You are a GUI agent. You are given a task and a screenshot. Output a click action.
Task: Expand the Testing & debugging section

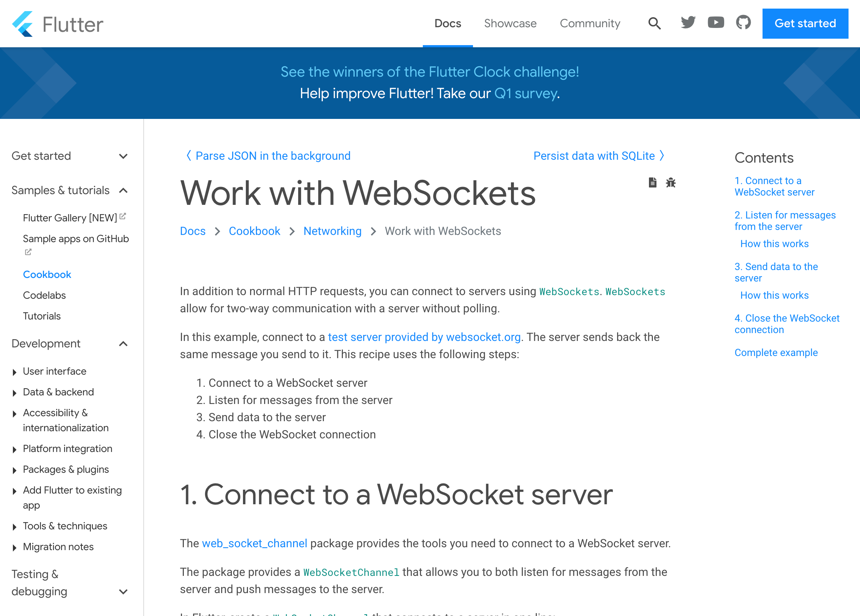point(123,592)
